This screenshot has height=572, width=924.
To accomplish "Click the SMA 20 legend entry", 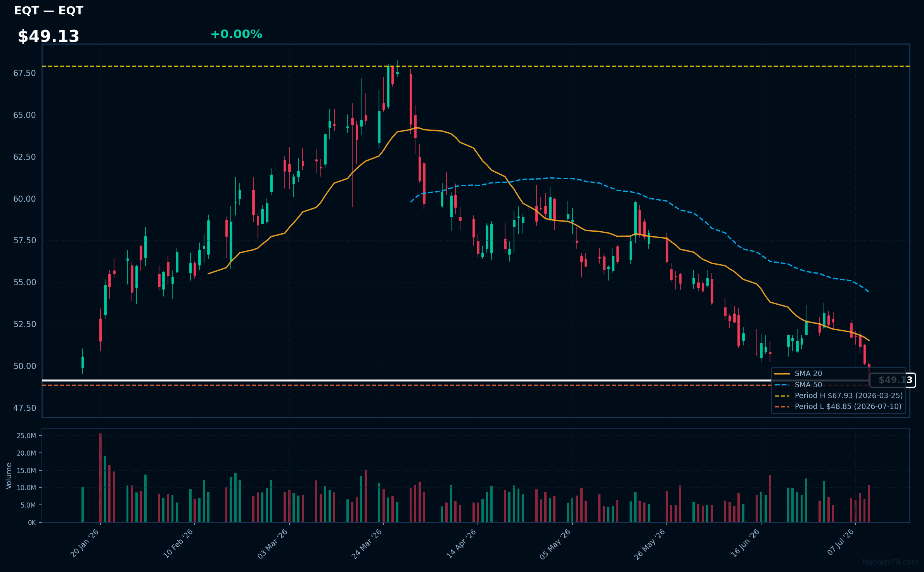I will 798,373.
